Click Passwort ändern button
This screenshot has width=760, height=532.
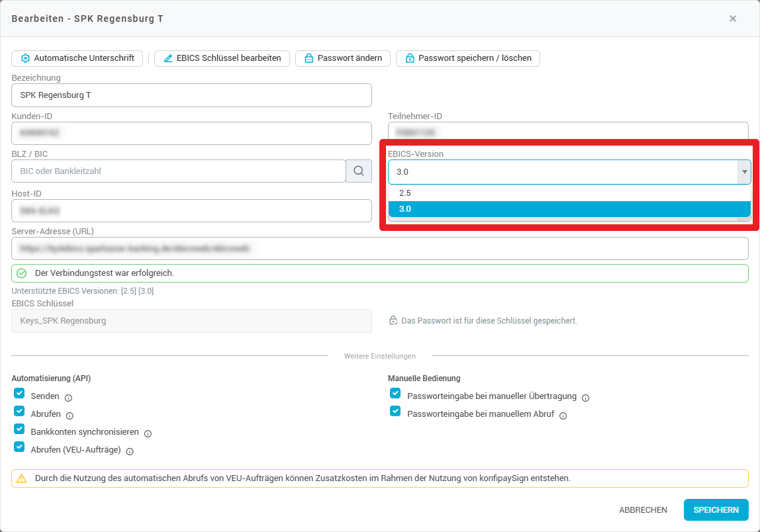pyautogui.click(x=343, y=58)
